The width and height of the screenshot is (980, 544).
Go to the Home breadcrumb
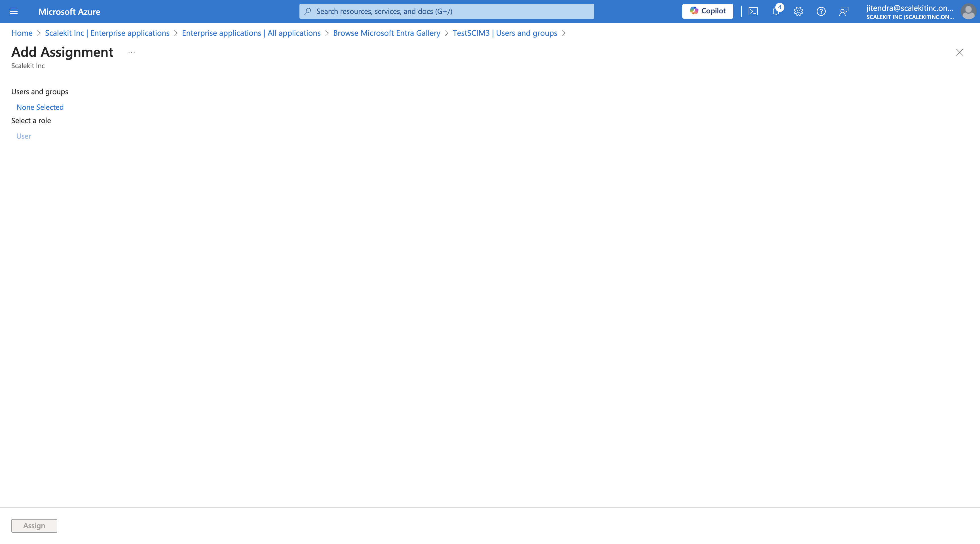click(x=22, y=33)
